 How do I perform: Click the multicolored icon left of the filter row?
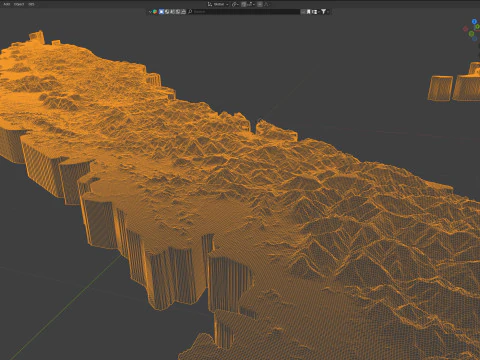pos(155,12)
